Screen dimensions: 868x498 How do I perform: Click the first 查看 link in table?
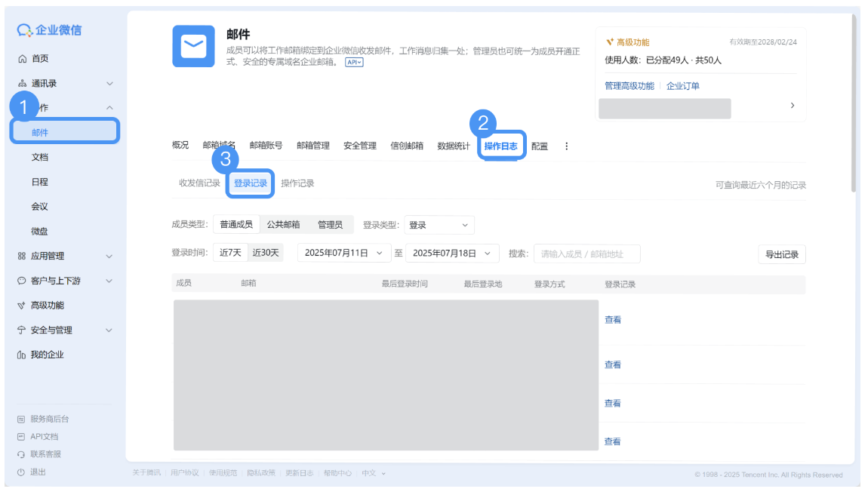point(613,320)
